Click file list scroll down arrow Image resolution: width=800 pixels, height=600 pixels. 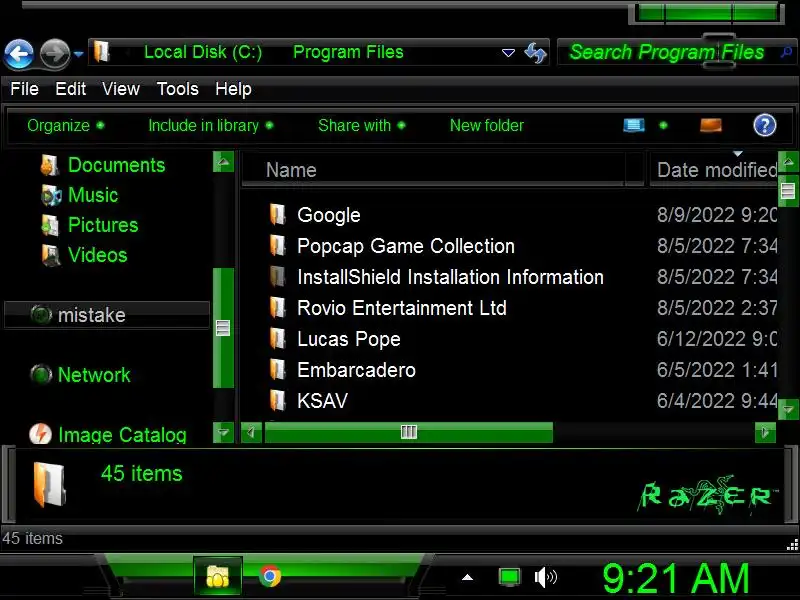788,410
